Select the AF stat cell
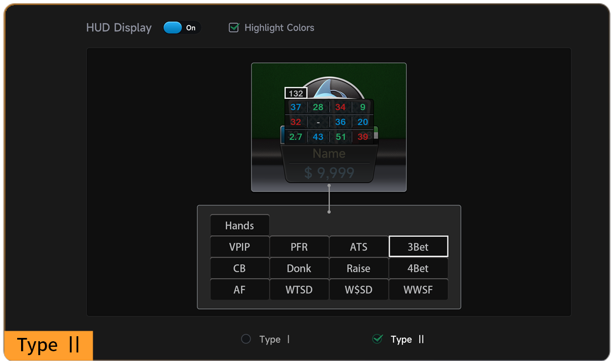The image size is (614, 364). point(239,290)
